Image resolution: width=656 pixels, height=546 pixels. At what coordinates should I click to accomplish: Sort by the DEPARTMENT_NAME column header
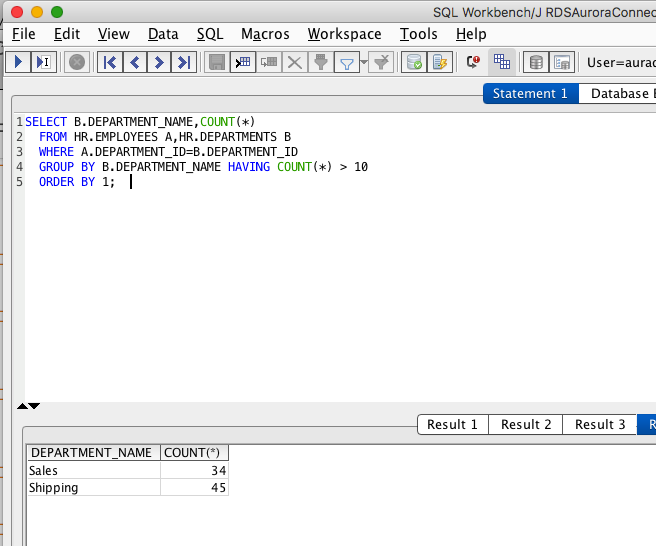click(x=91, y=453)
